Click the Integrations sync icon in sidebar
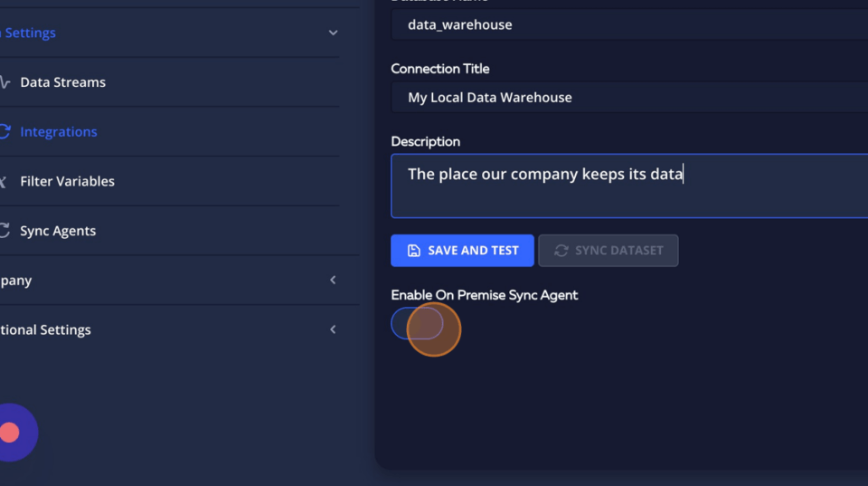The height and width of the screenshot is (486, 868). (5, 132)
